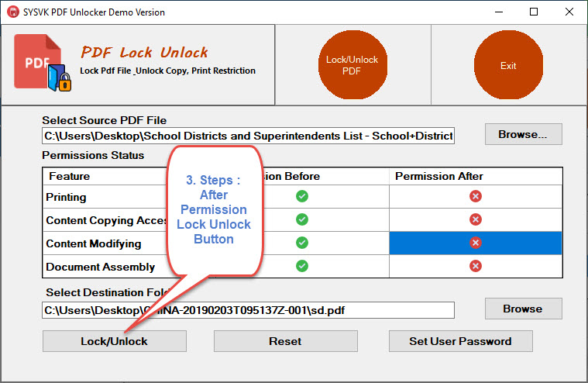Click the Permissions Status label
The height and width of the screenshot is (383, 588).
tap(93, 155)
